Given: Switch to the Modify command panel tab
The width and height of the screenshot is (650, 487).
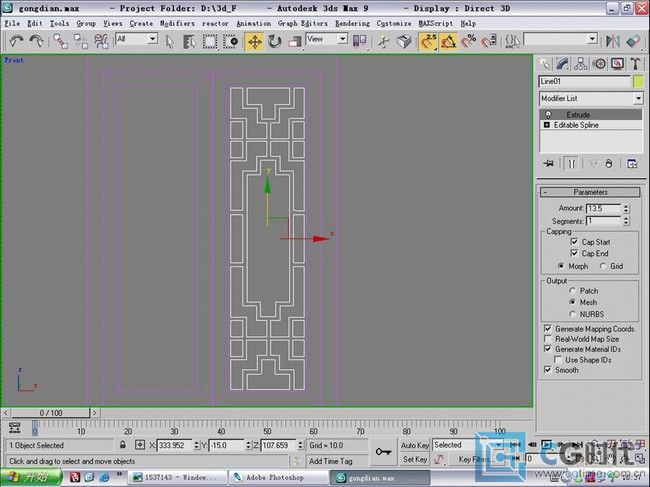Looking at the screenshot, I should [x=563, y=64].
